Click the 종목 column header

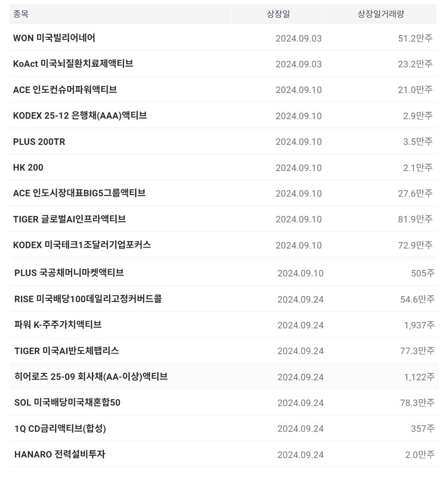(x=21, y=14)
